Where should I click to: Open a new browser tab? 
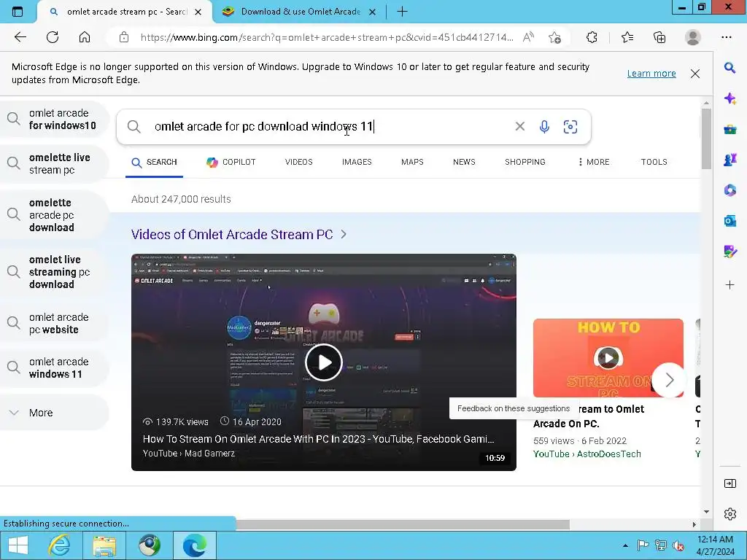[402, 12]
